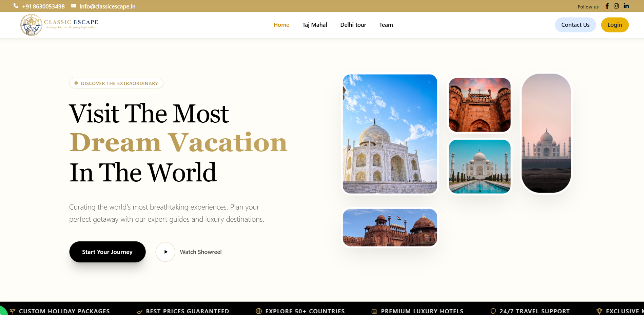Open the Delhi tour navigation item

coord(353,25)
